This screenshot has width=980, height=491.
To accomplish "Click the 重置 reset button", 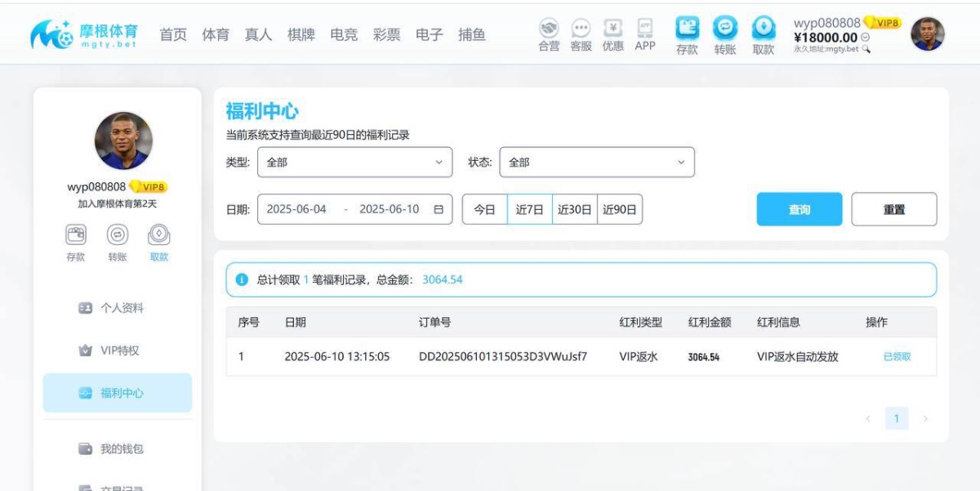I will pyautogui.click(x=894, y=209).
